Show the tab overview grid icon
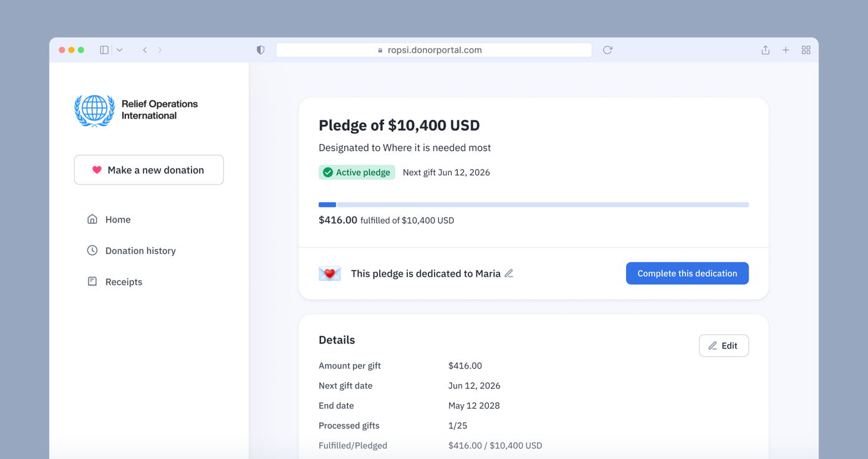 point(806,50)
